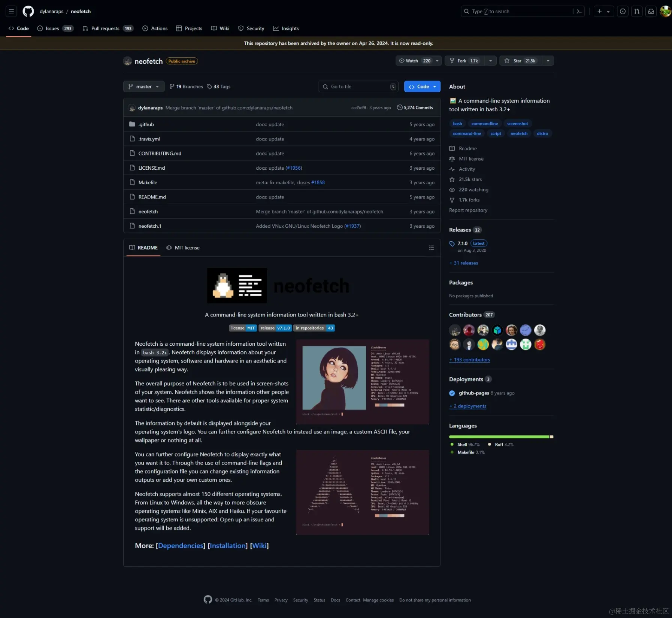Click the Shell language green dot
The height and width of the screenshot is (618, 672).
pos(452,444)
